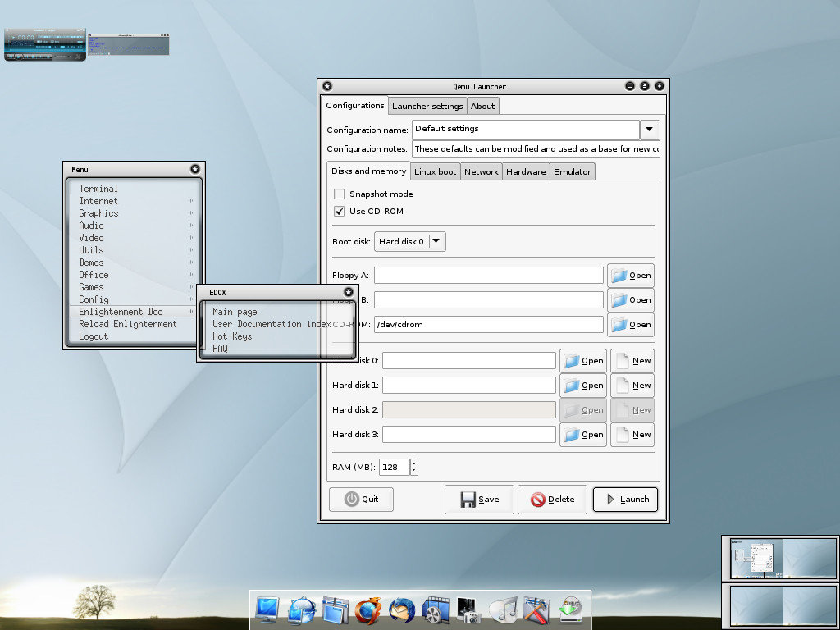Open the photo and camera dock icon
Viewport: 840px width, 630px height.
pyautogui.click(x=468, y=610)
